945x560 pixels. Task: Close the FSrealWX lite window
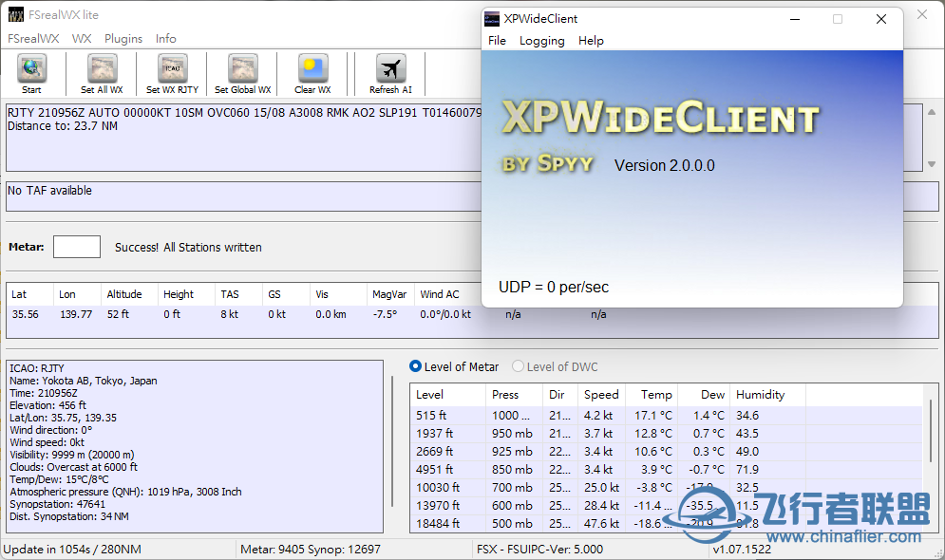coord(923,14)
